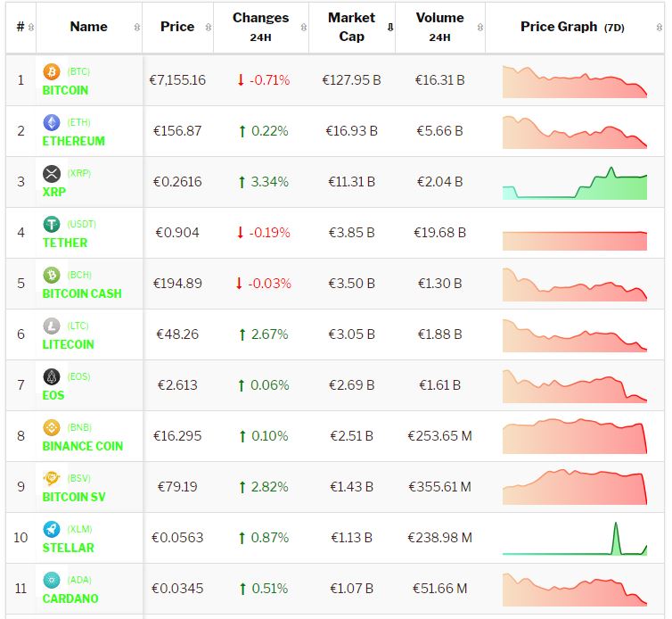
Task: Sort table by Market Cap arrow
Action: (x=390, y=27)
